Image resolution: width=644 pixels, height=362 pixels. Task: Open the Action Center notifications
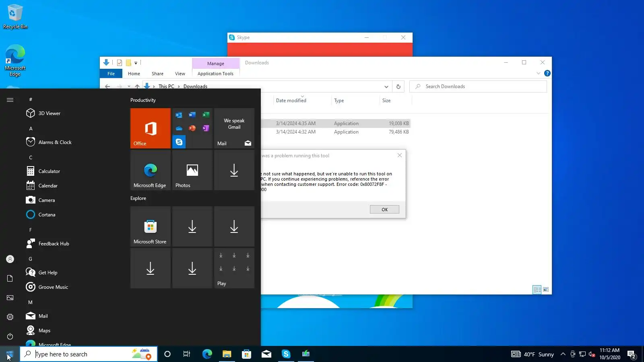point(632,354)
